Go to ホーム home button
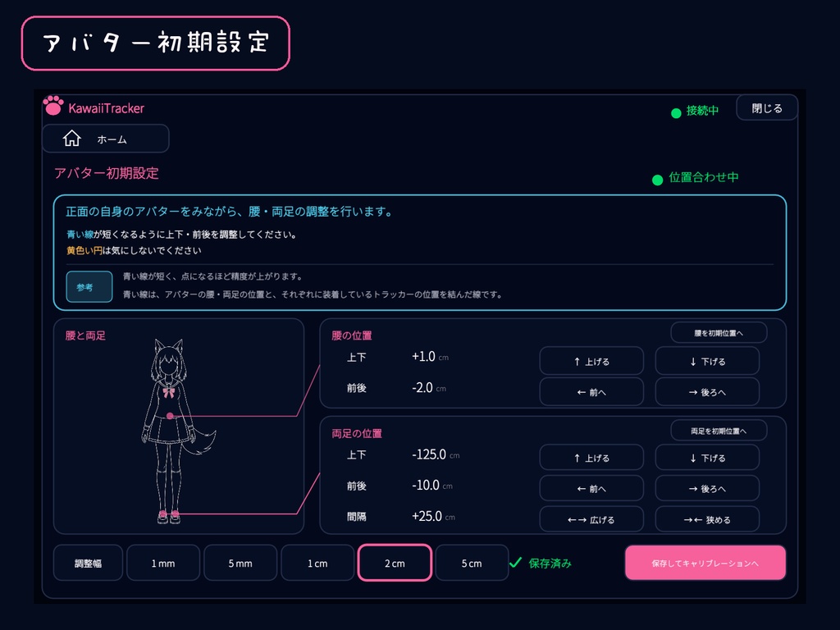Viewport: 840px width, 630px height. pos(106,139)
